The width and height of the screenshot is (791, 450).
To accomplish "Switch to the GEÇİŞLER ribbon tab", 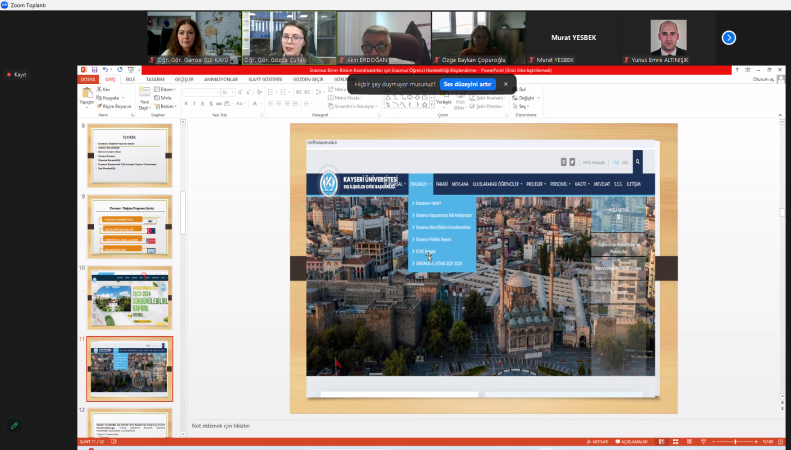I will (184, 79).
